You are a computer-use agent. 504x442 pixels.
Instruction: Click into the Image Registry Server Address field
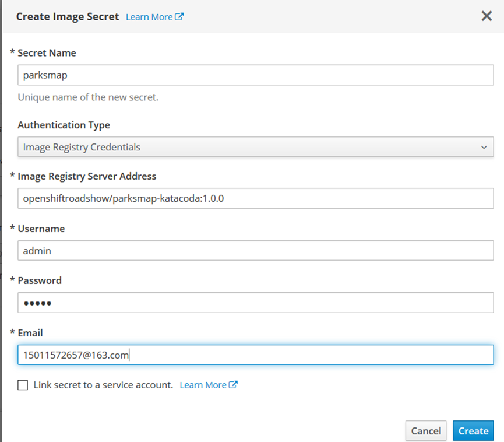[x=256, y=198]
